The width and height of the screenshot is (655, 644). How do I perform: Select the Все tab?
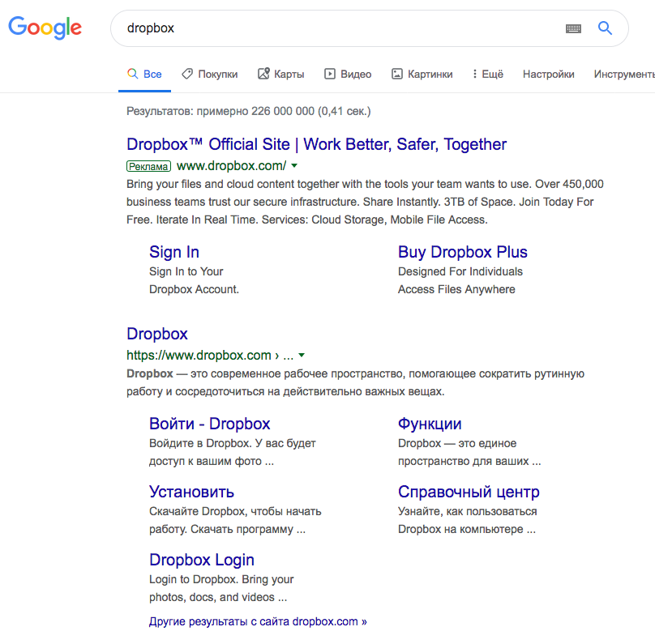coord(144,74)
